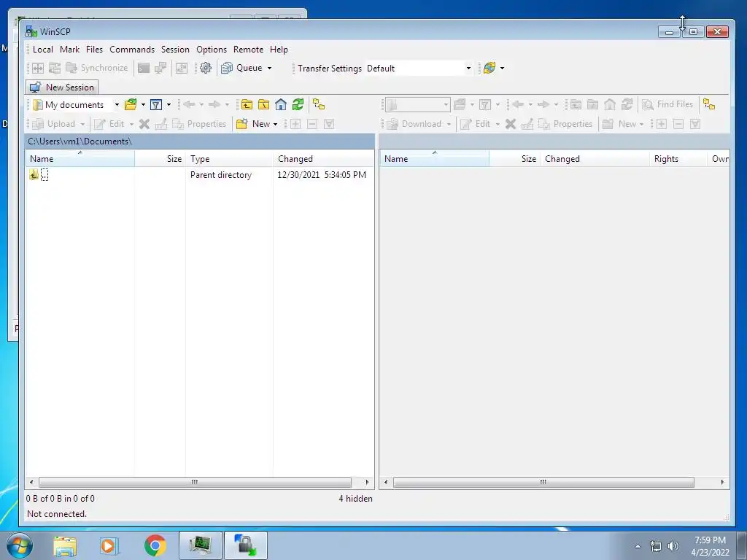Expand the local filter dropdown arrow

click(x=169, y=105)
